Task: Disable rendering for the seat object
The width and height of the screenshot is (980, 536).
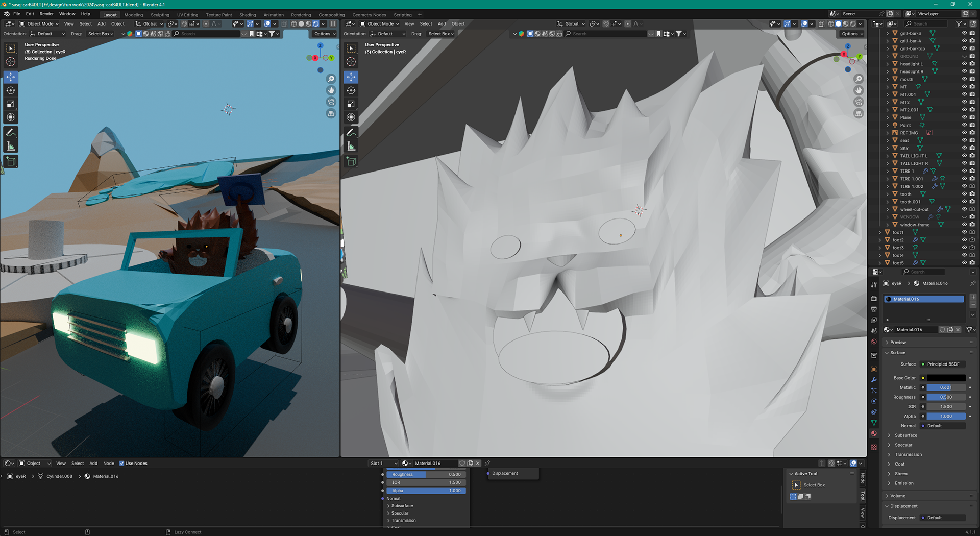Action: (x=972, y=140)
